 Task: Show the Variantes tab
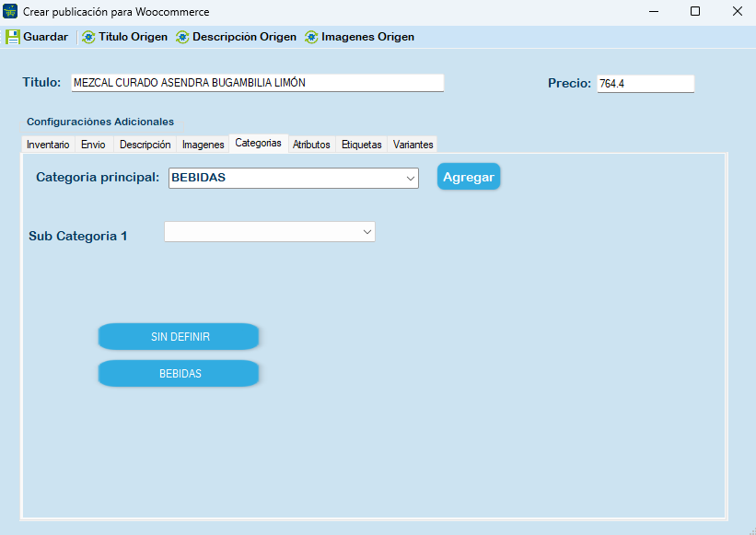click(x=413, y=145)
